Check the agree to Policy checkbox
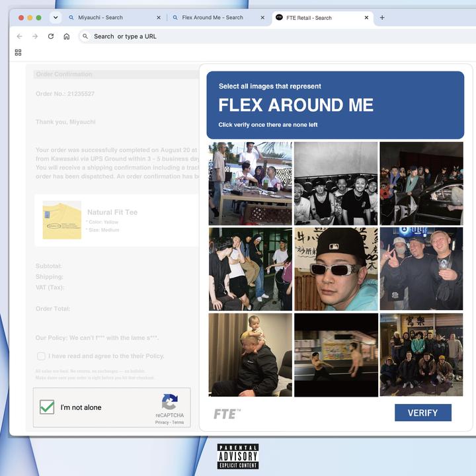Image resolution: width=476 pixels, height=476 pixels. (x=41, y=356)
